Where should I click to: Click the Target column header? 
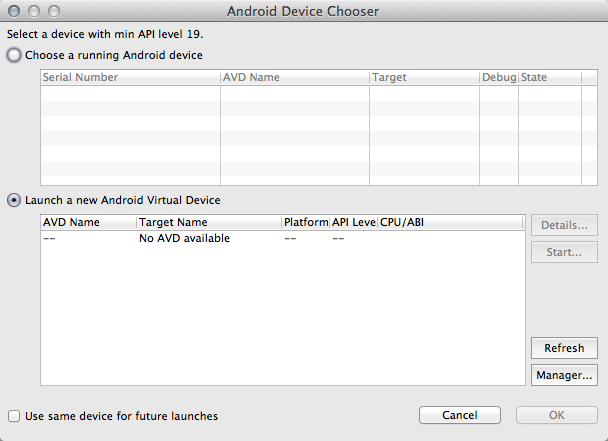tap(423, 77)
